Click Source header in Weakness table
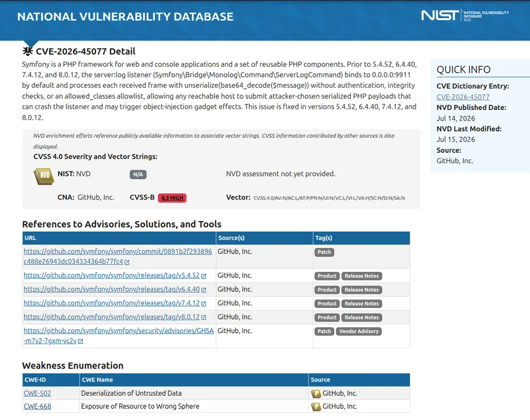The width and height of the screenshot is (530, 420). [359, 380]
